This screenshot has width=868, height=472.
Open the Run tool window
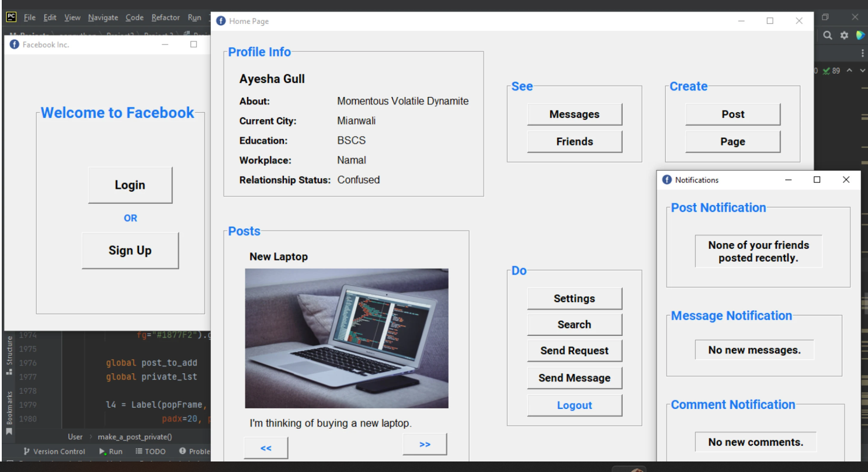(111, 452)
